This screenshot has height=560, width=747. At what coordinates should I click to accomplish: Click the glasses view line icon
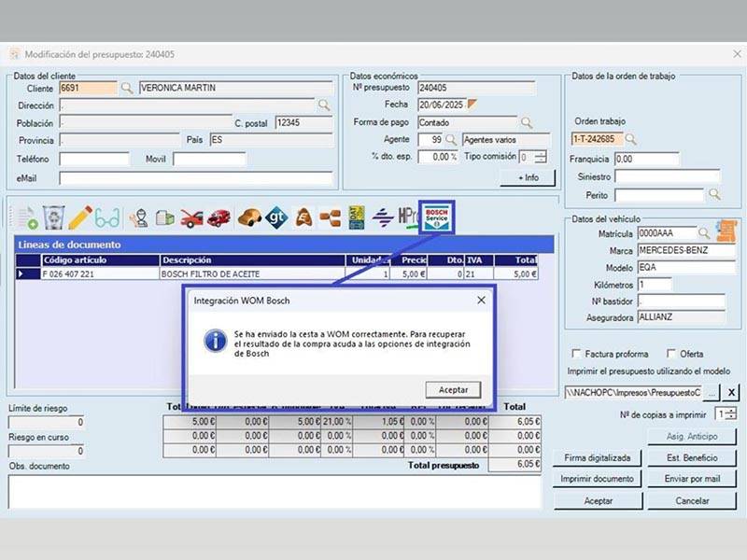pos(107,218)
